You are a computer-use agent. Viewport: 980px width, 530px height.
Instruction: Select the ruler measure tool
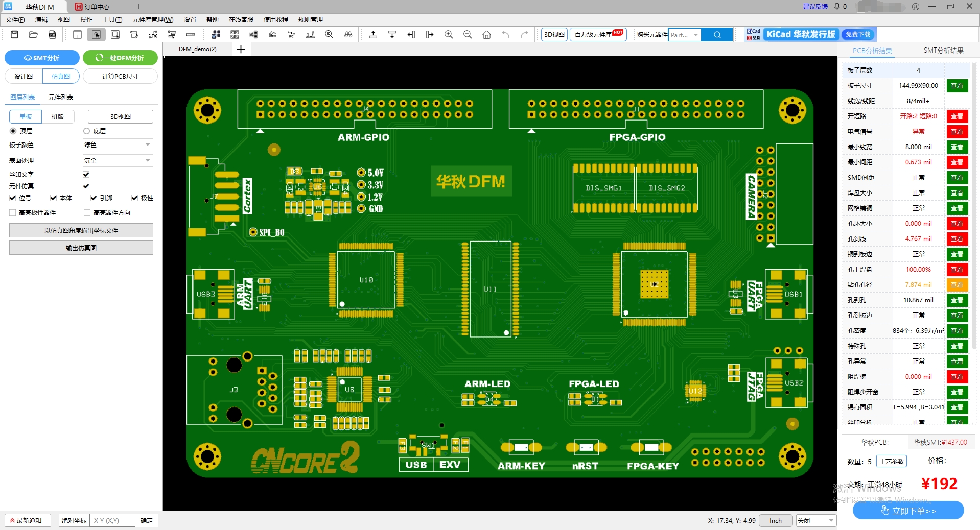[x=191, y=34]
